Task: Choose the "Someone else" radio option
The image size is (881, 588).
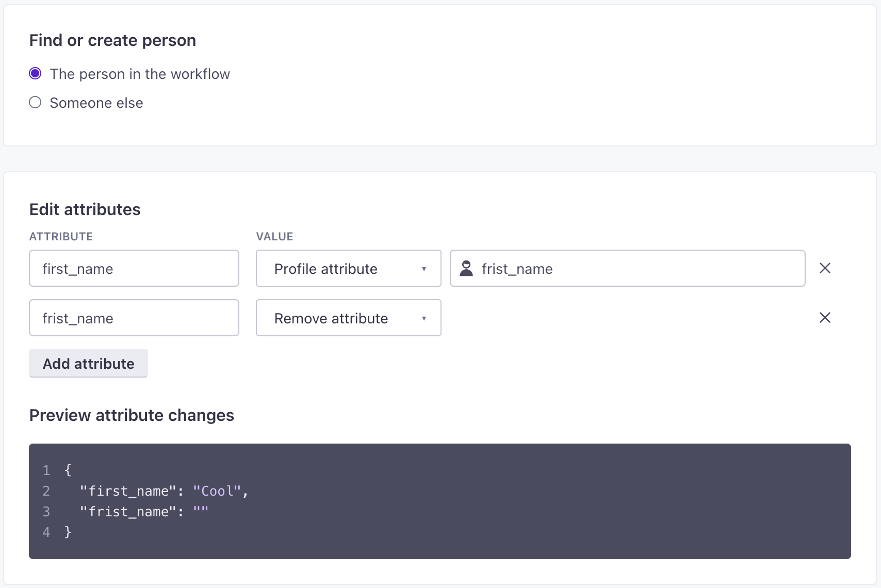Action: coord(35,103)
